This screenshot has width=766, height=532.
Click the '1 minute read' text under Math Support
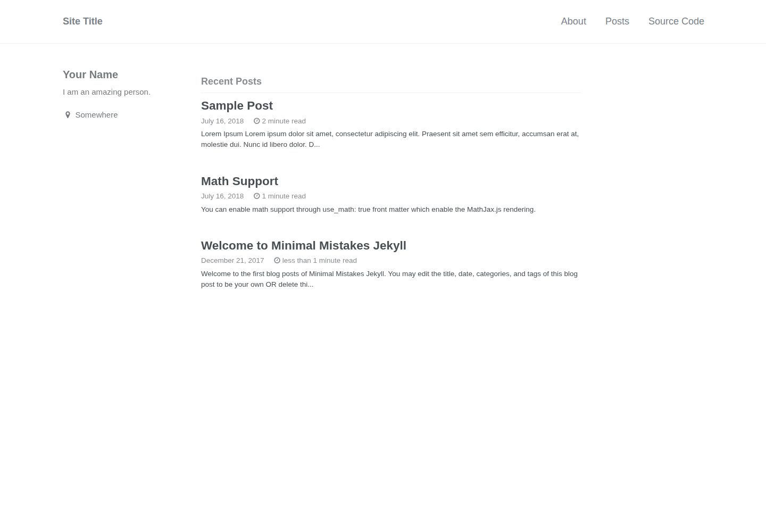click(284, 196)
